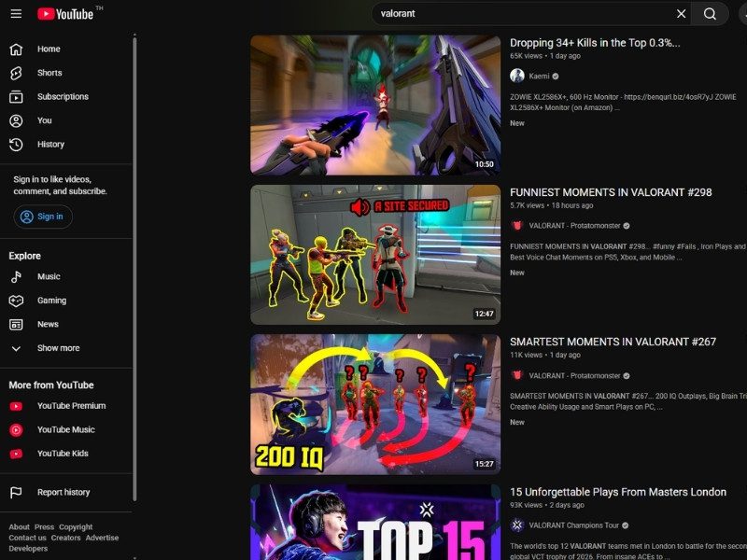The width and height of the screenshot is (747, 560).
Task: Open the Kaemi channel name
Action: point(539,77)
